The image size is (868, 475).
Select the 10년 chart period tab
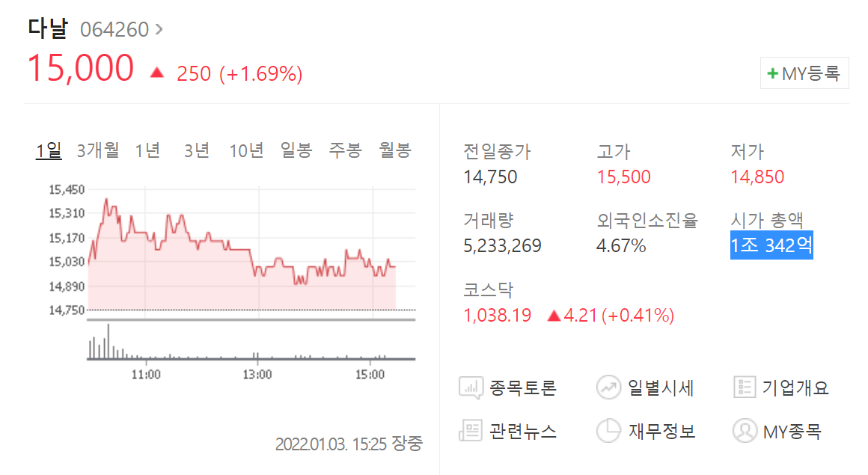point(247,150)
